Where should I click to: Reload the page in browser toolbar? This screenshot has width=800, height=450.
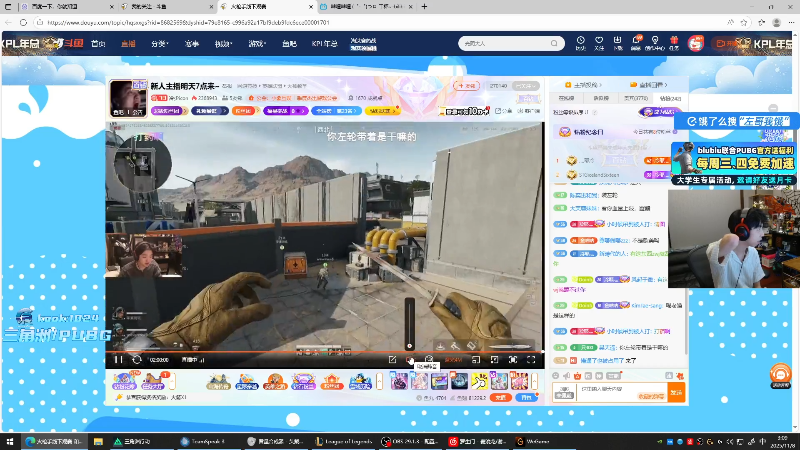pyautogui.click(x=23, y=22)
